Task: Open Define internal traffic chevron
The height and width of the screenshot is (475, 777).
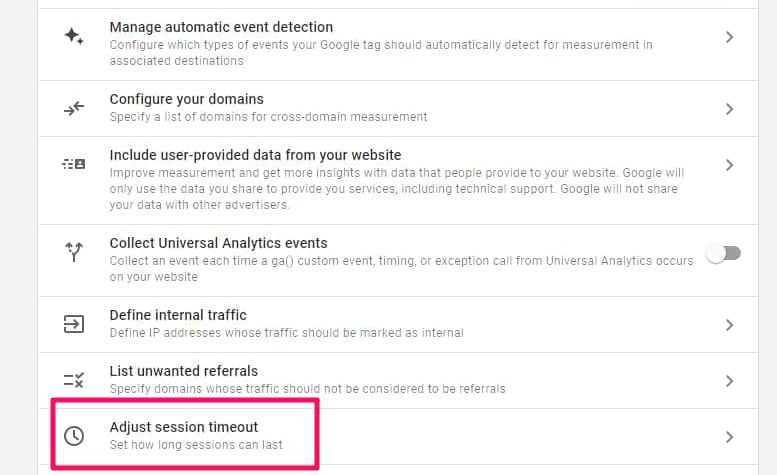Action: (x=730, y=324)
